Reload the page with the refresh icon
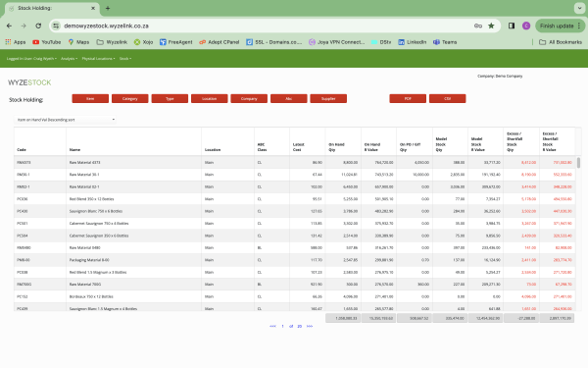This screenshot has width=588, height=368. pos(38,26)
